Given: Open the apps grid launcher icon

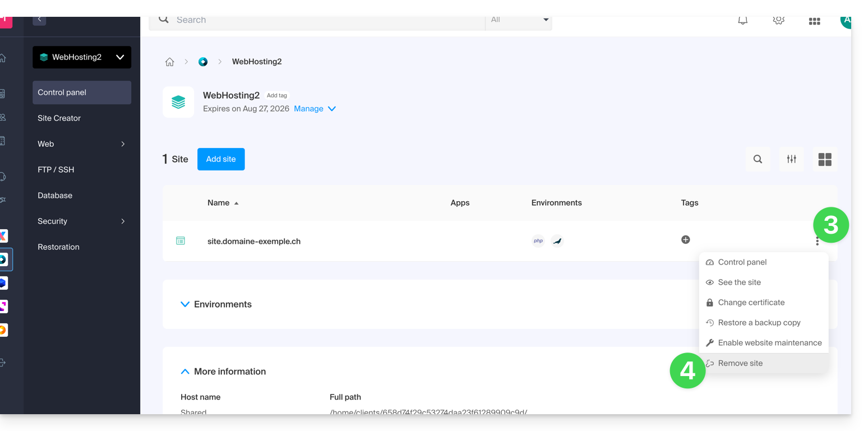Looking at the screenshot, I should [814, 21].
